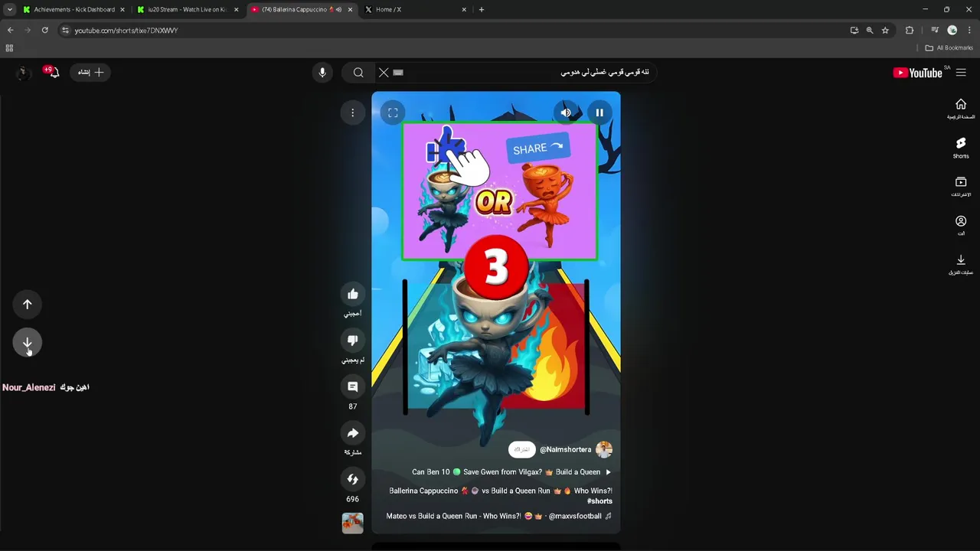Open media controls in Chrome toolbar
Image resolution: width=980 pixels, height=551 pixels.
point(935,30)
